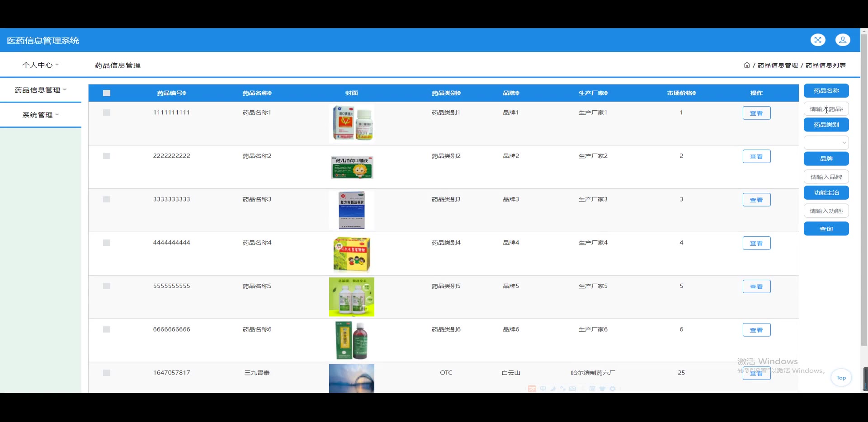Image resolution: width=868 pixels, height=422 pixels.
Task: Click the 请输入品牌 input field
Action: click(x=826, y=177)
